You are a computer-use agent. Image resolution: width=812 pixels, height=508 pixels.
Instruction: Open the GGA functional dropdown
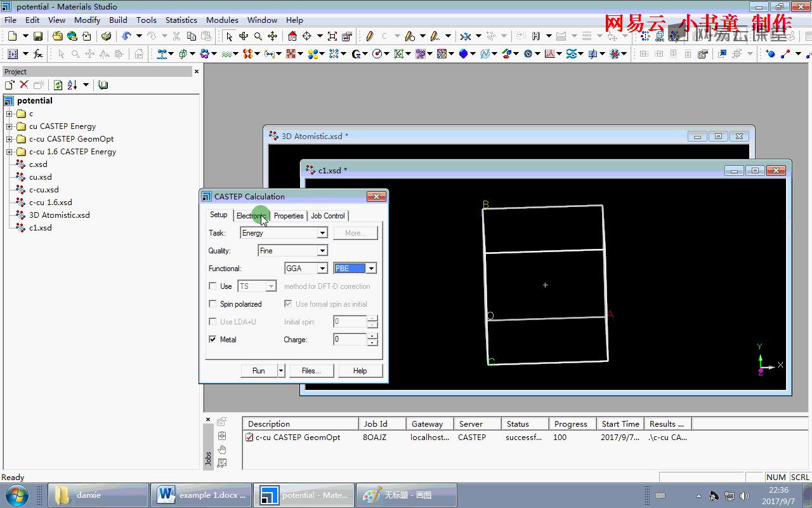point(322,269)
